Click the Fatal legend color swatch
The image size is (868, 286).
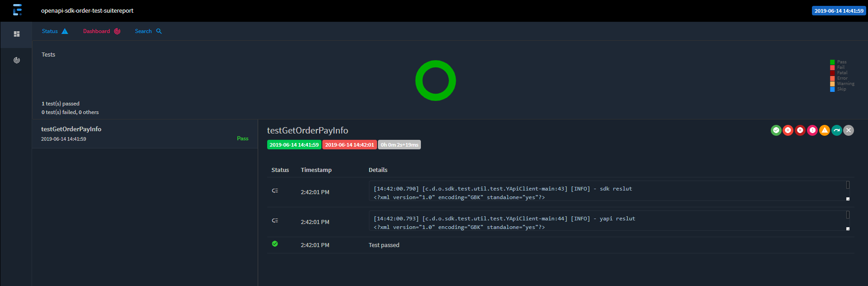[832, 73]
